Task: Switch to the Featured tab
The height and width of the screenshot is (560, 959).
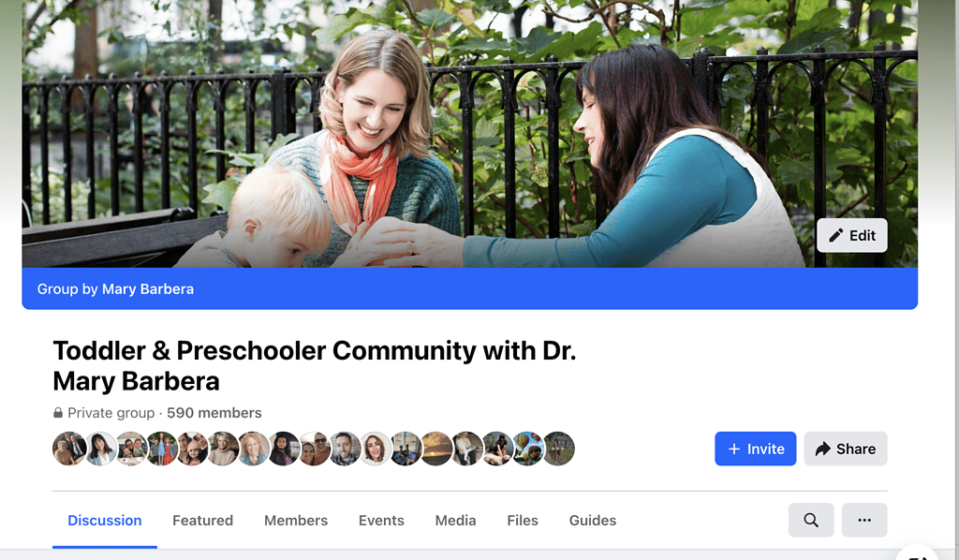Action: click(x=202, y=521)
